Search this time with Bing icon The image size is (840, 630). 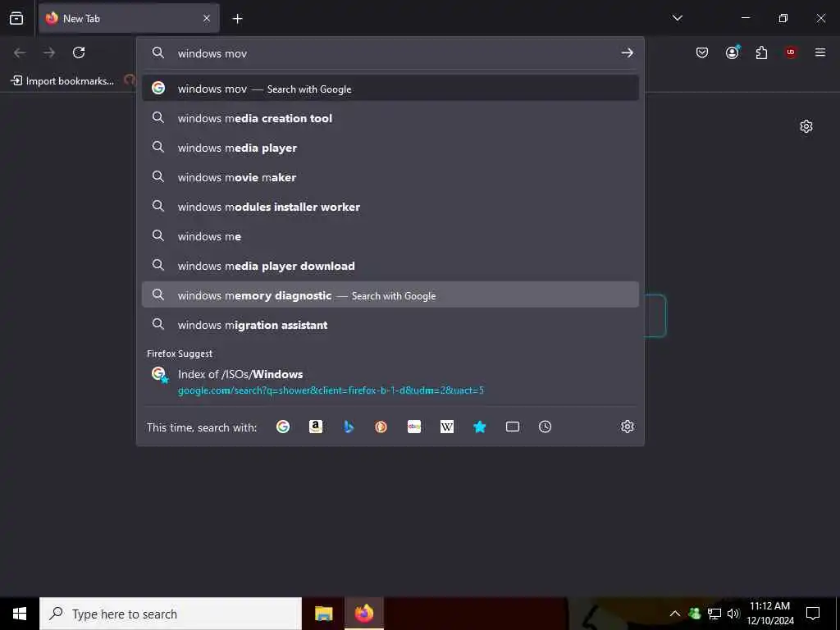[349, 427]
